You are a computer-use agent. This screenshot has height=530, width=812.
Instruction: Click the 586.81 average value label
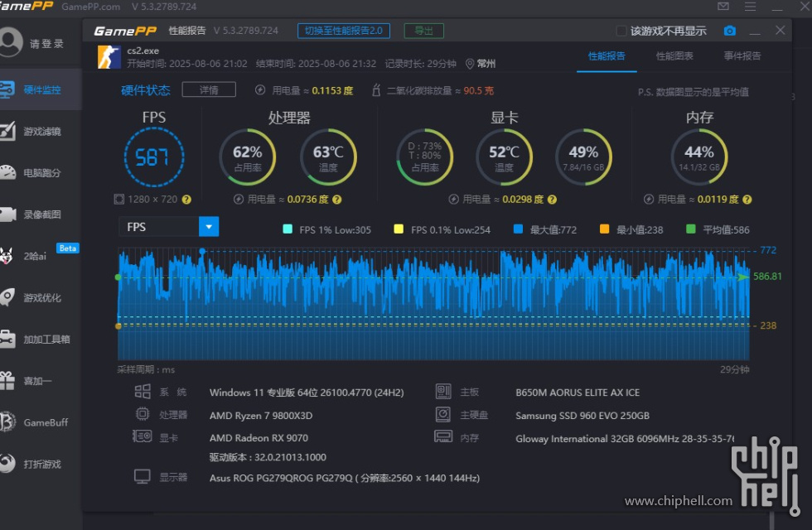[x=767, y=277]
